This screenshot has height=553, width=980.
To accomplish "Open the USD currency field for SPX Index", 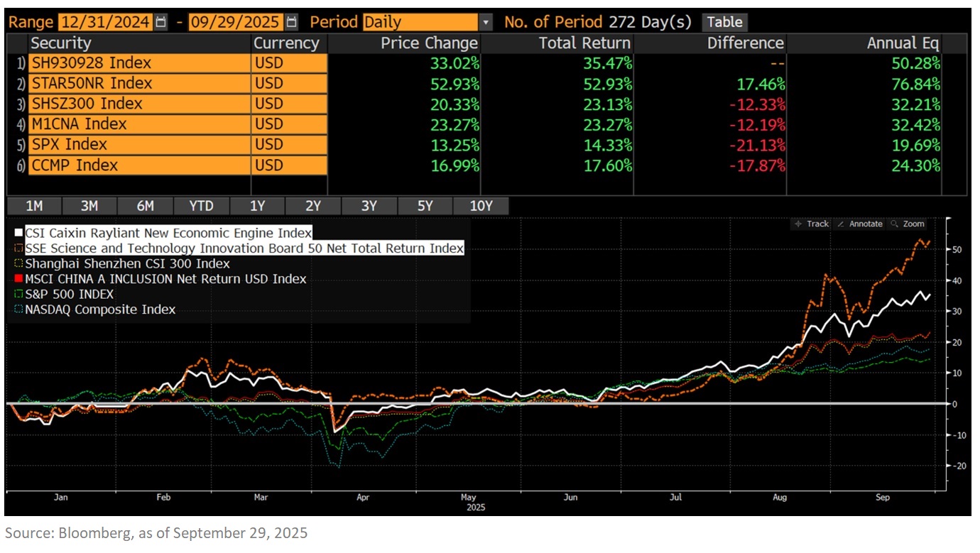I will (x=289, y=145).
